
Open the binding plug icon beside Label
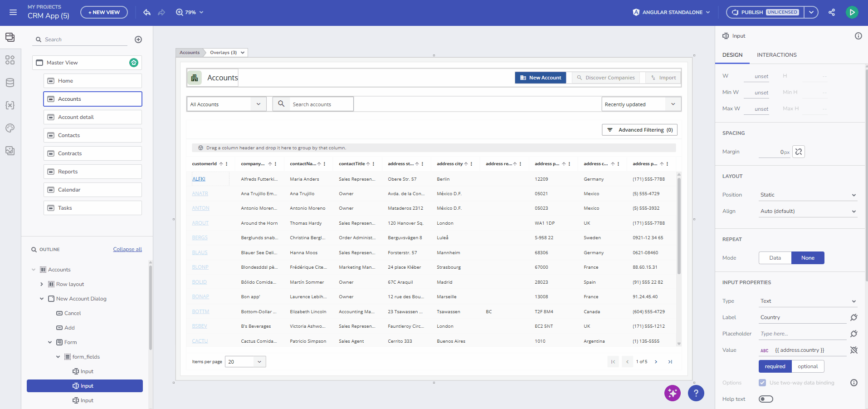click(854, 317)
